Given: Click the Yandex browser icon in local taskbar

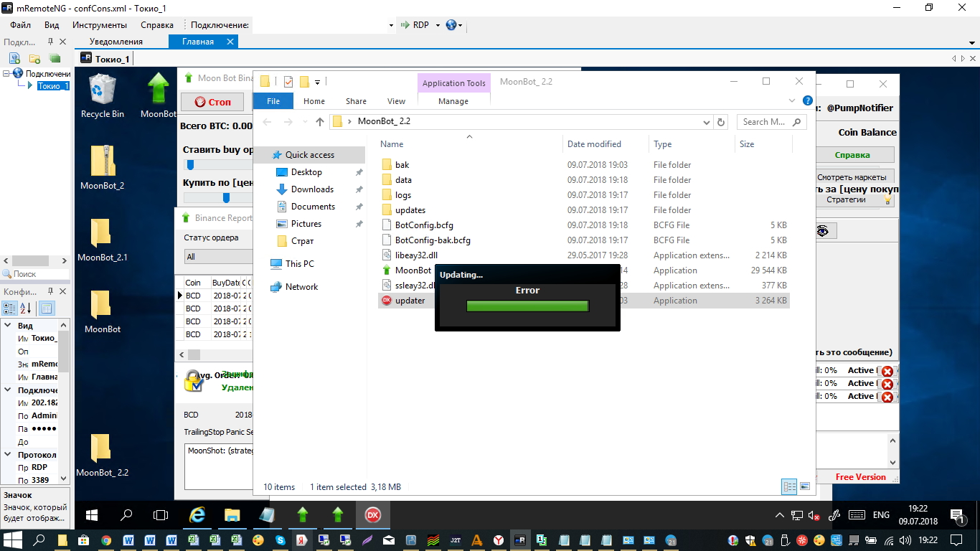Looking at the screenshot, I should [x=499, y=540].
